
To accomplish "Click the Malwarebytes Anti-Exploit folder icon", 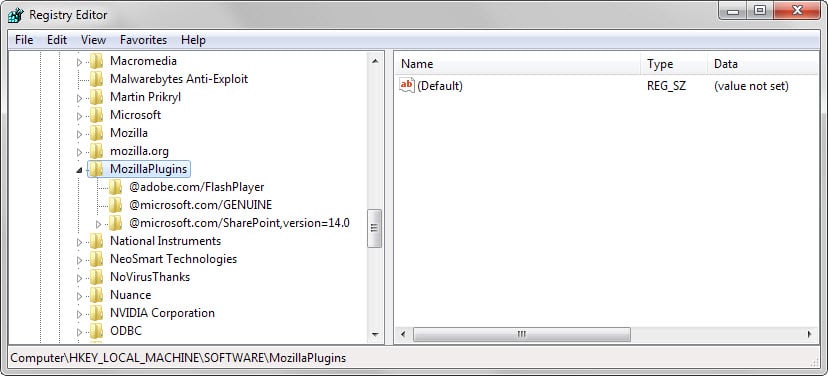I will point(96,79).
